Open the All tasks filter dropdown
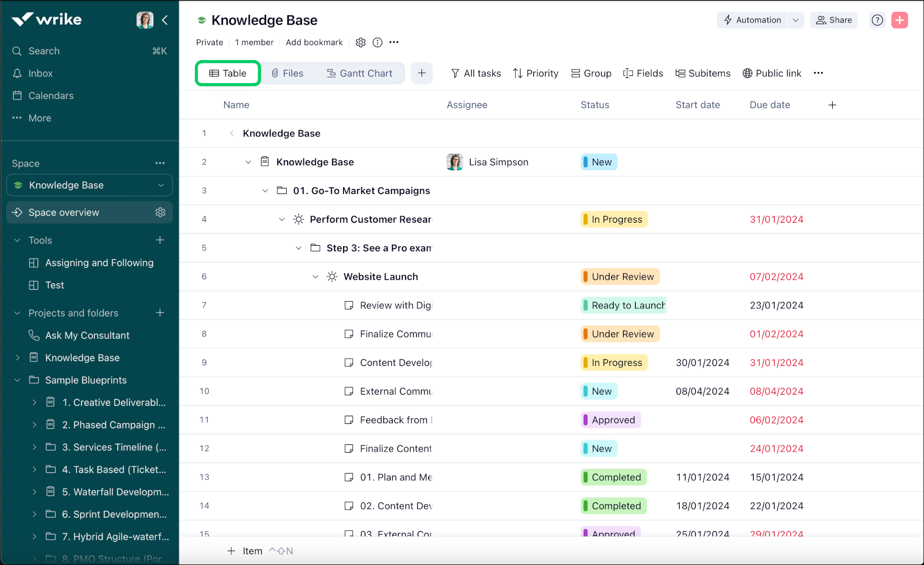The image size is (924, 565). [476, 73]
